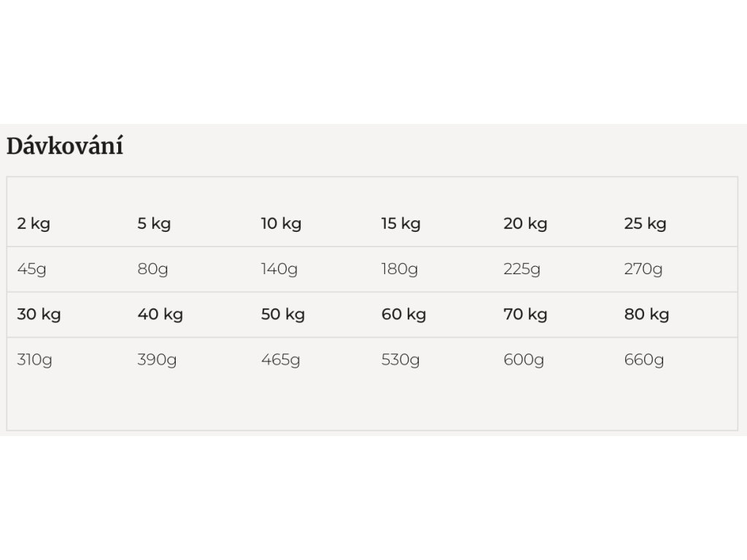The image size is (747, 560).
Task: Click the 180g dosage value
Action: tap(399, 269)
